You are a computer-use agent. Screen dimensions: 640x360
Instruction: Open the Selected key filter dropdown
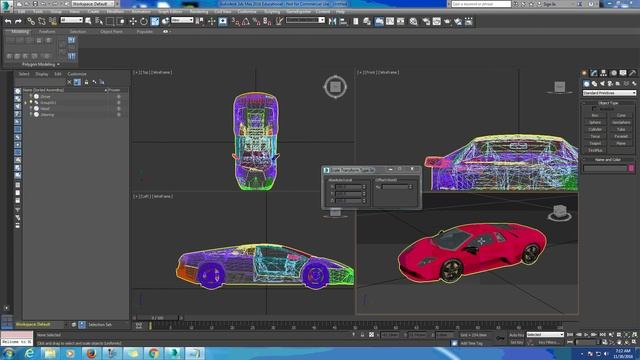coord(545,335)
